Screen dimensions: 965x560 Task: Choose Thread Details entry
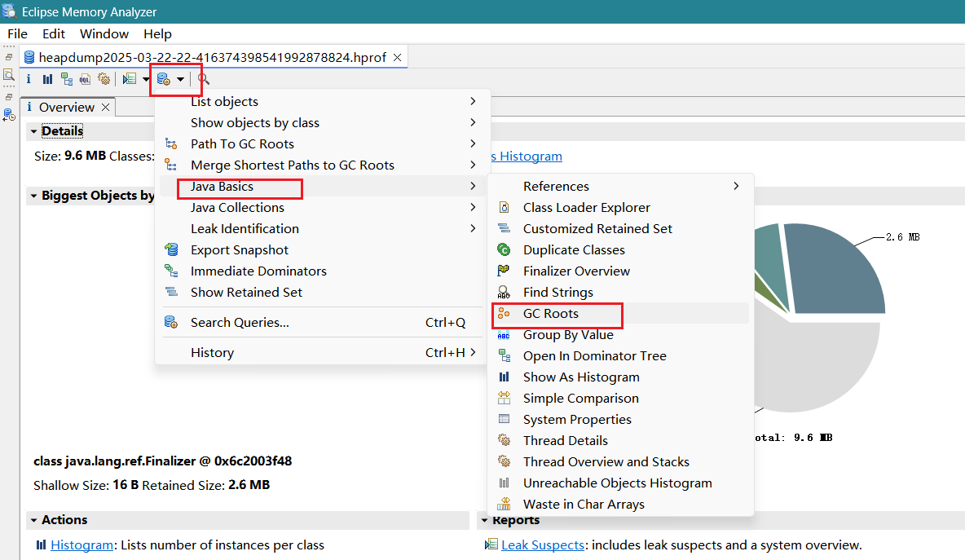[x=621, y=441]
